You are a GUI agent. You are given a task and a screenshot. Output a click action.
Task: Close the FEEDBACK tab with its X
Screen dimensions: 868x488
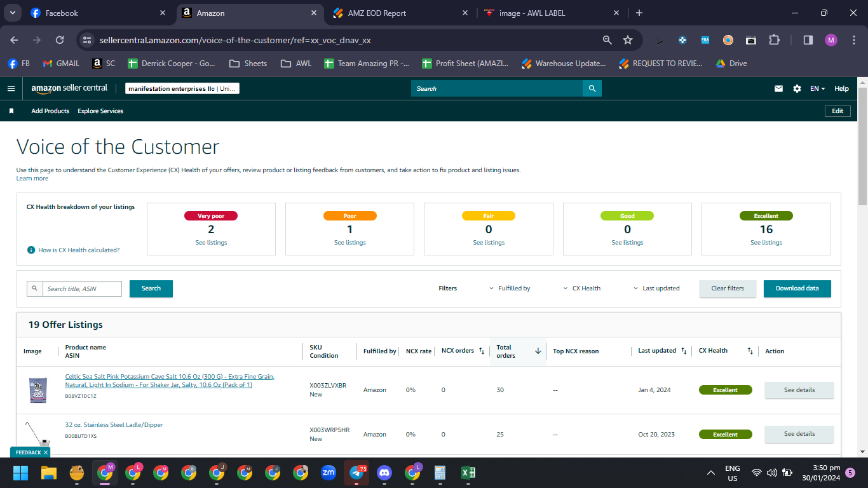(x=46, y=452)
